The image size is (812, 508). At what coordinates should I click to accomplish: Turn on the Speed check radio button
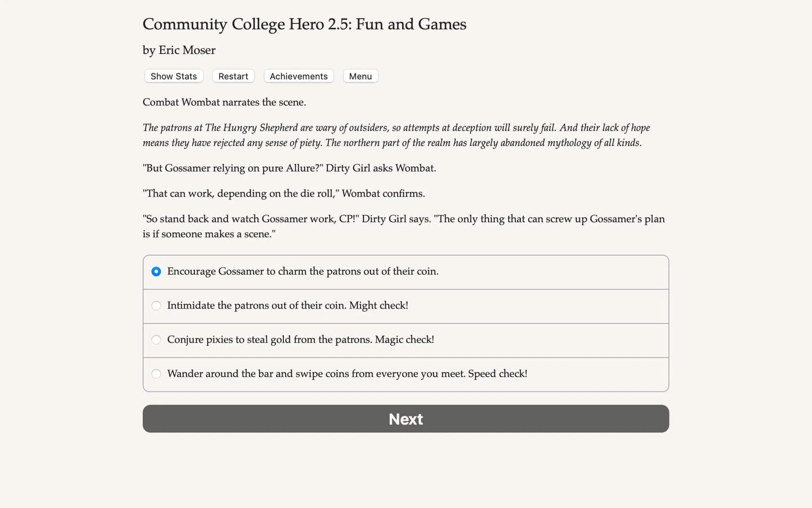coord(156,373)
